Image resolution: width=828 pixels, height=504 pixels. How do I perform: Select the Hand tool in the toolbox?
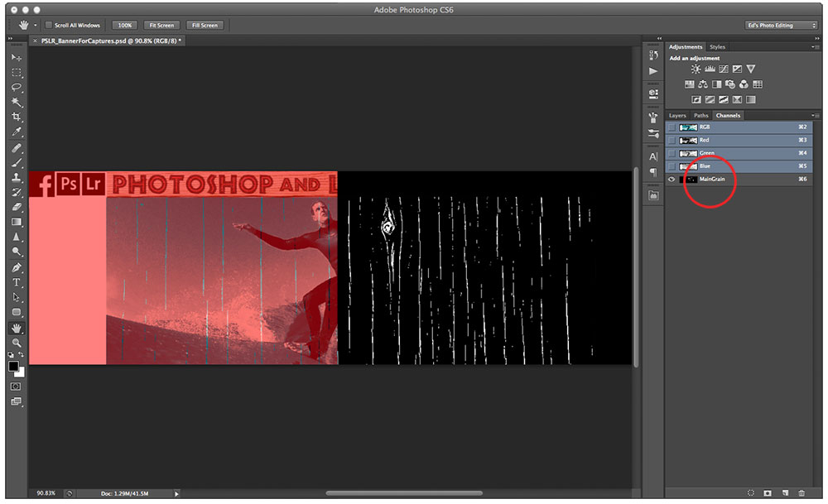coord(17,329)
